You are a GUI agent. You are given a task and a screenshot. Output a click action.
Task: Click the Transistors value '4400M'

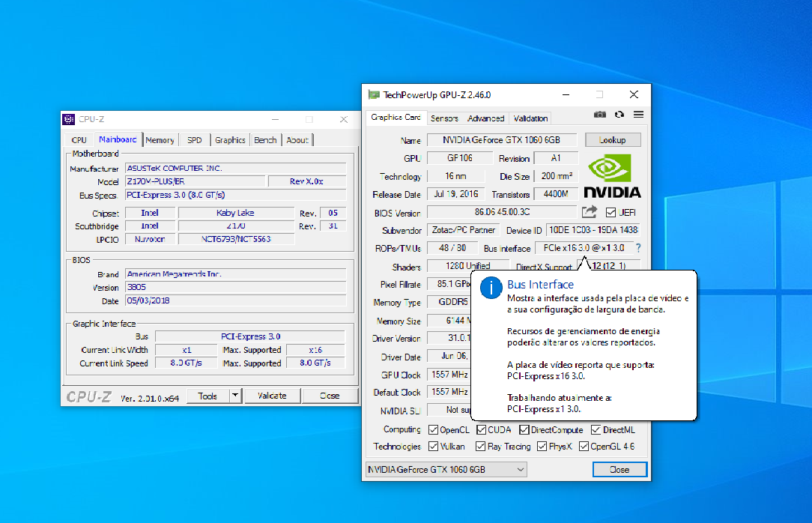click(x=556, y=194)
